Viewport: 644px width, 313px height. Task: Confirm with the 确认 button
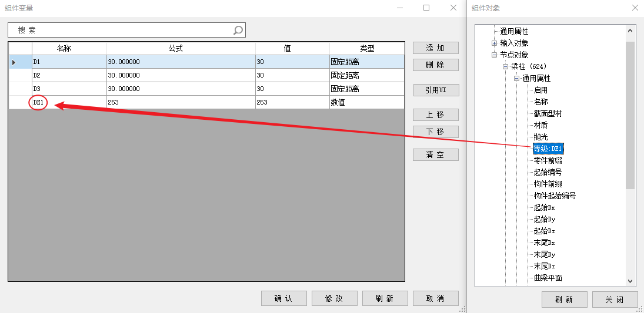[283, 298]
